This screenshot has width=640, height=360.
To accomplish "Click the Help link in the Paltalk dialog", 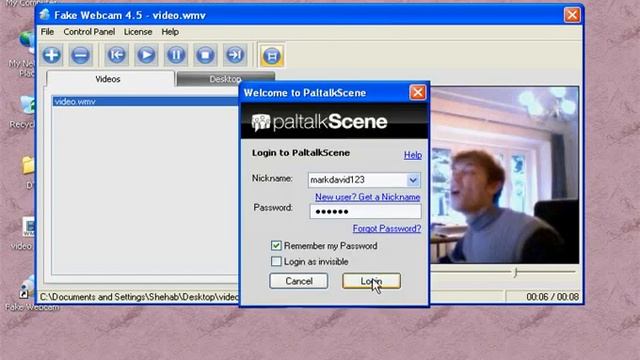I will [x=413, y=155].
